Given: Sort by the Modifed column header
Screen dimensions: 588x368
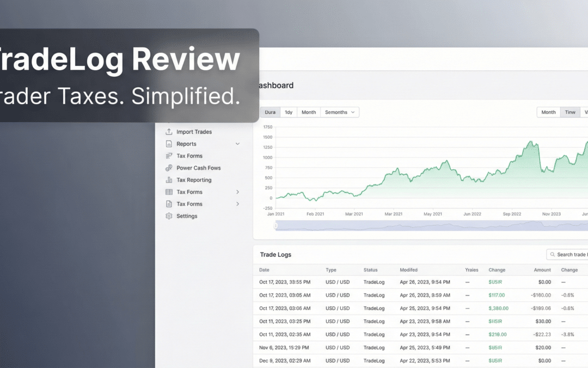Looking at the screenshot, I should click(408, 270).
